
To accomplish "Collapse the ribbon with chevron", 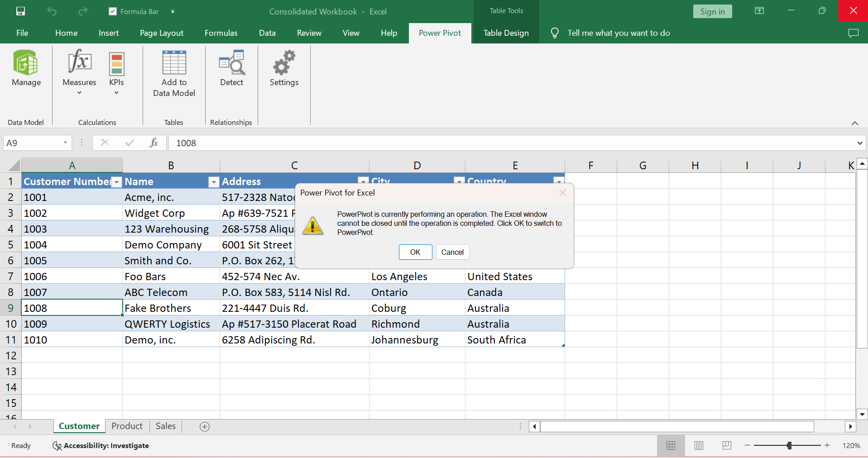I will click(855, 123).
